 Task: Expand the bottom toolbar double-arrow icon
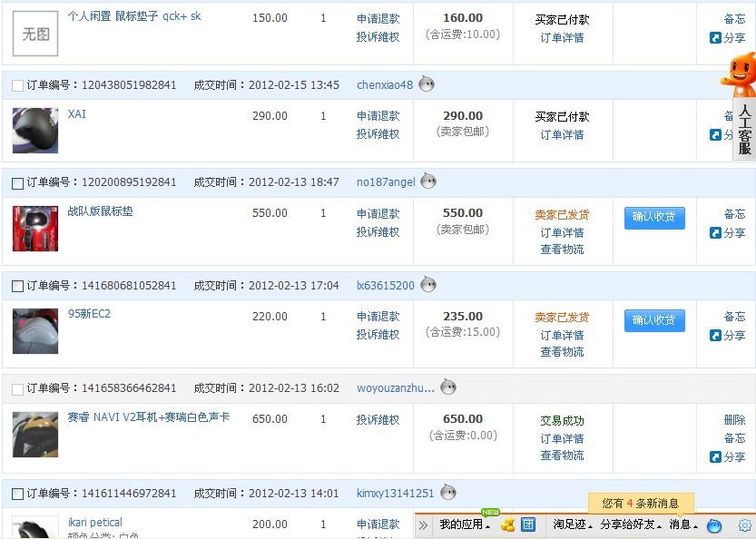[x=423, y=525]
